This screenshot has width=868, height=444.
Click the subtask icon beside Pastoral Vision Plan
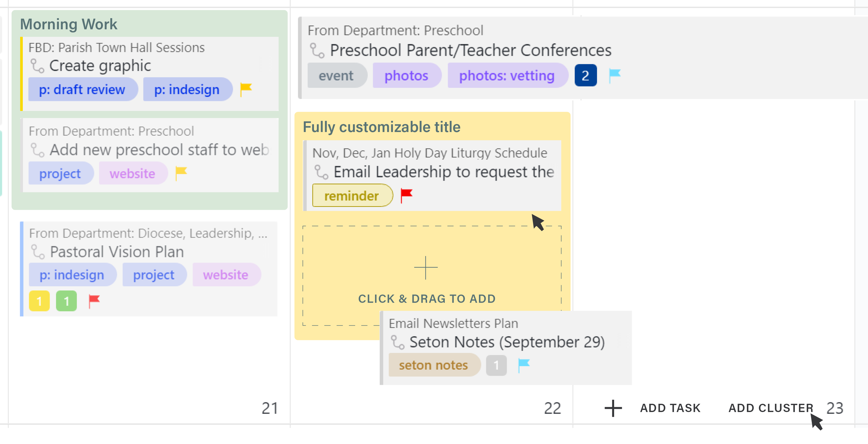pos(38,252)
